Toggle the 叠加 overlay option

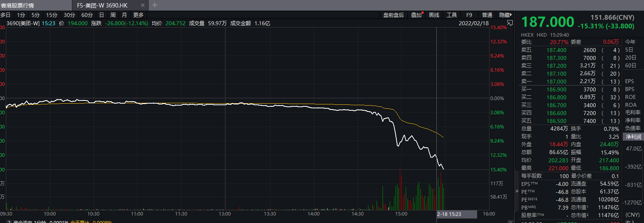(x=416, y=15)
